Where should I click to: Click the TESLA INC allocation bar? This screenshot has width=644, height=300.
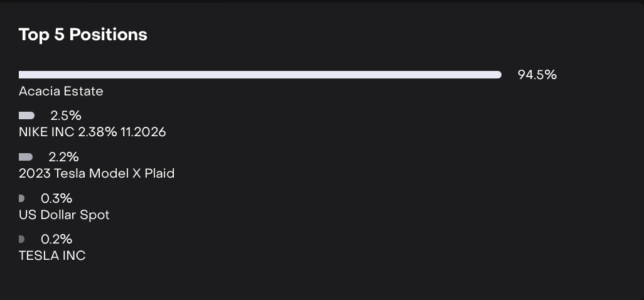[21, 239]
